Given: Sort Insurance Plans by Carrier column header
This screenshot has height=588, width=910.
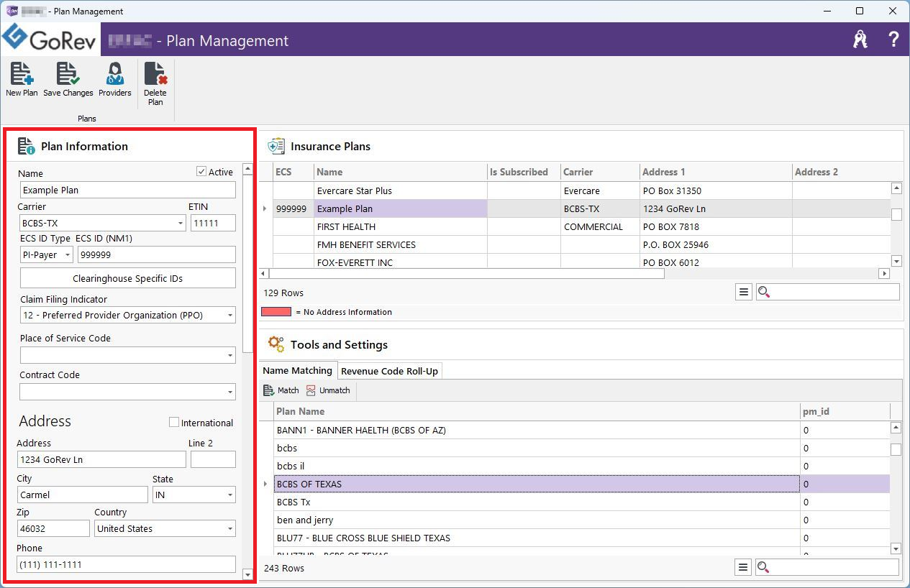Looking at the screenshot, I should pos(601,172).
